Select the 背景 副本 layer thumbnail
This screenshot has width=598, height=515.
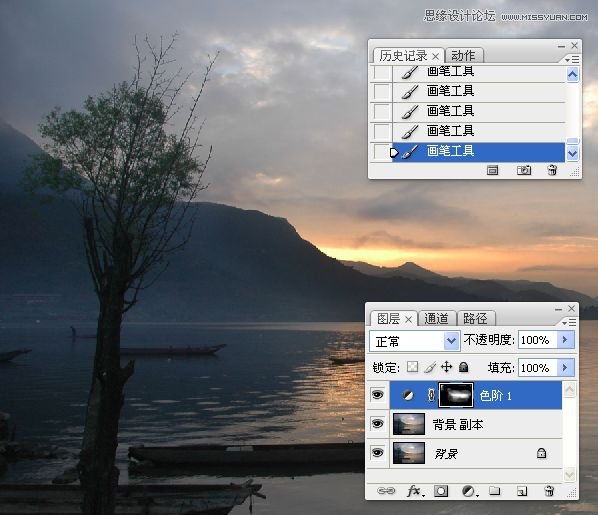point(409,424)
